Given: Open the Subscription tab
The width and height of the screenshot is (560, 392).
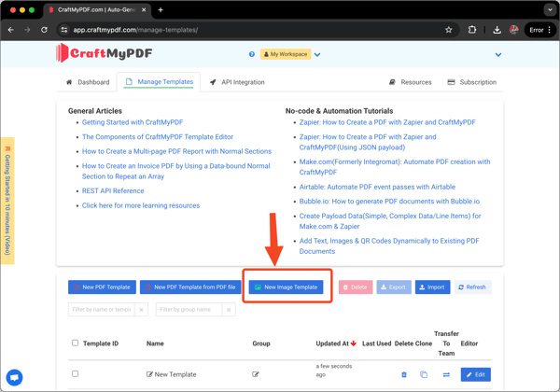Looking at the screenshot, I should tap(471, 82).
